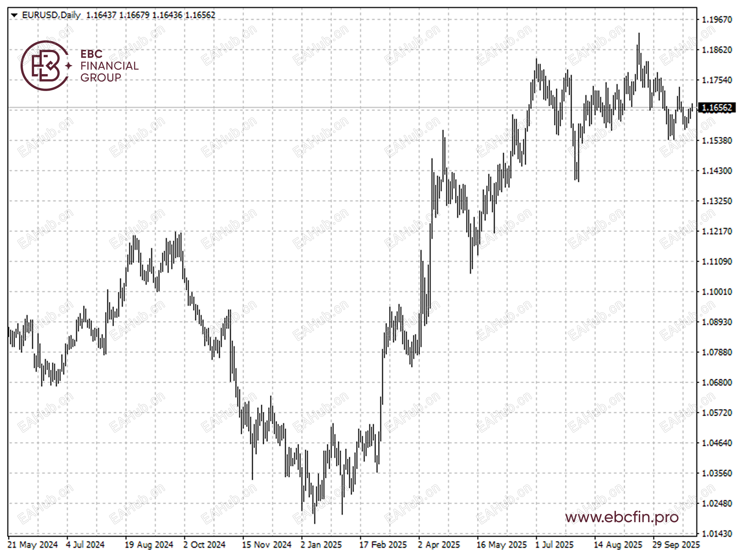Select the 21 May 2024 date label
The image size is (744, 560).
(32, 545)
